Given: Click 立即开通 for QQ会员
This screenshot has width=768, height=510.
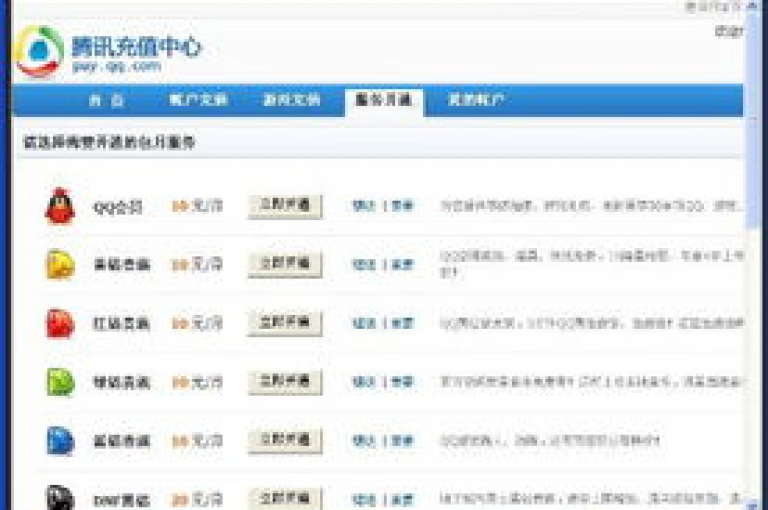Looking at the screenshot, I should click(x=285, y=206).
